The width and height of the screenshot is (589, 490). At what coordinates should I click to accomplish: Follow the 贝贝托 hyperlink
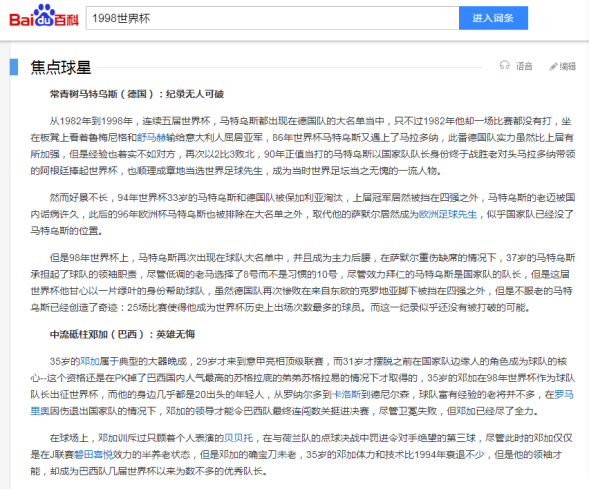pyautogui.click(x=238, y=438)
